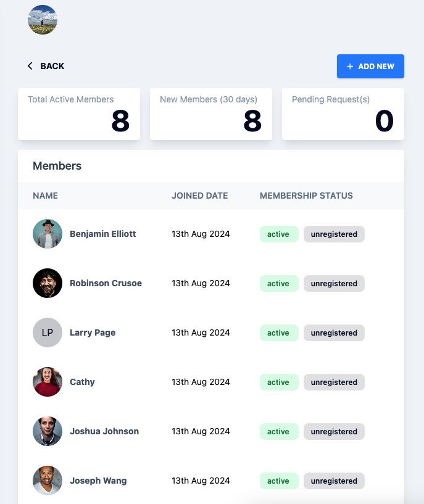Sort by the Name column header

tap(45, 196)
